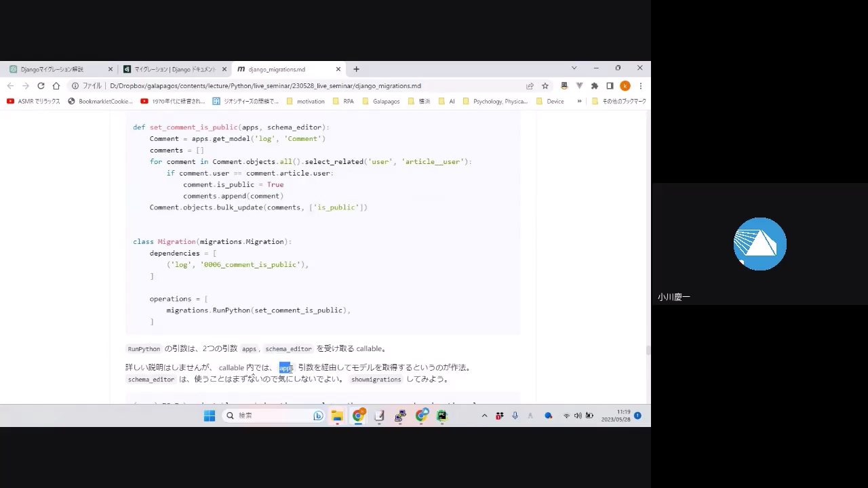Close the django_migrations.md tab
The height and width of the screenshot is (488, 868).
pos(338,69)
